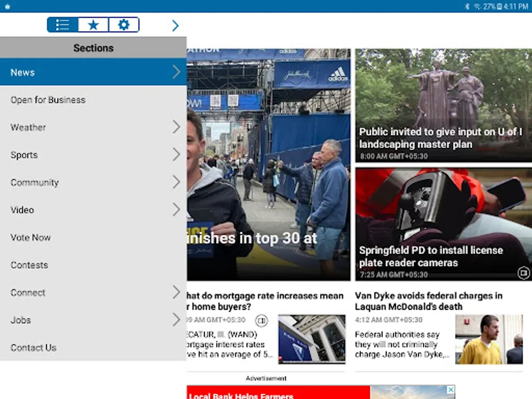Open the marathon top 30 finish story
Screen dimensions: 532x399
[269, 164]
